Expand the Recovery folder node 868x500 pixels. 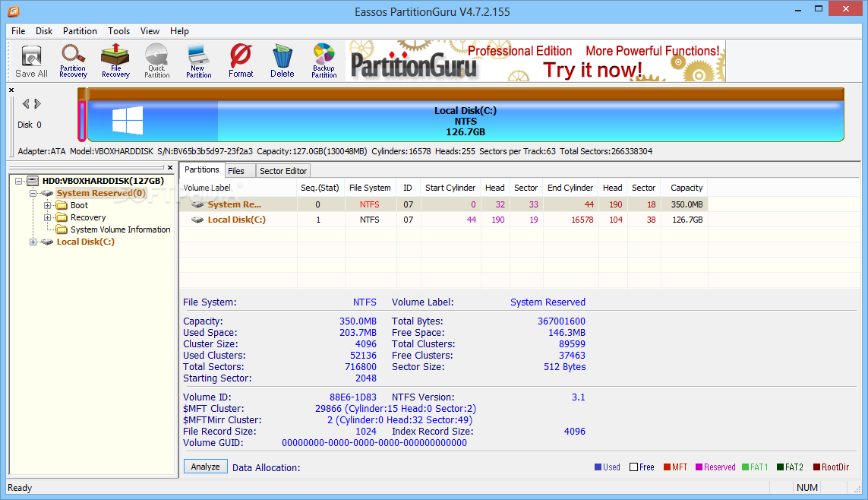[47, 217]
